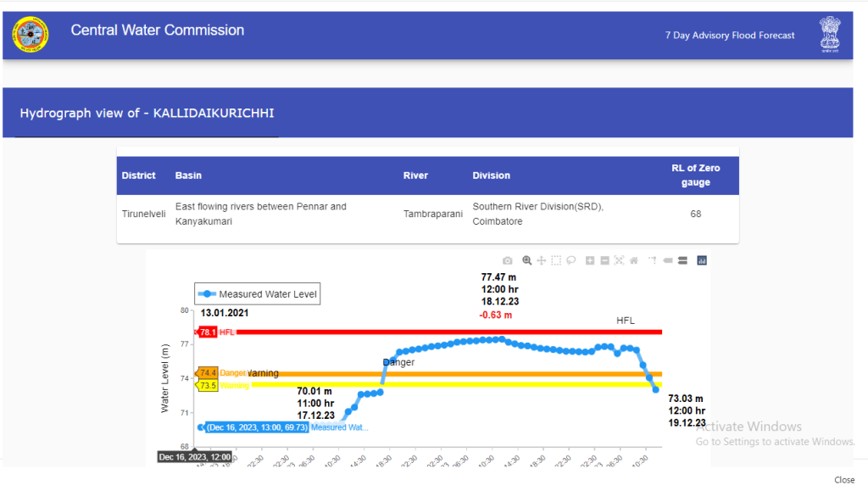868x491 pixels.
Task: Activate the Lasso Select tool
Action: (570, 260)
